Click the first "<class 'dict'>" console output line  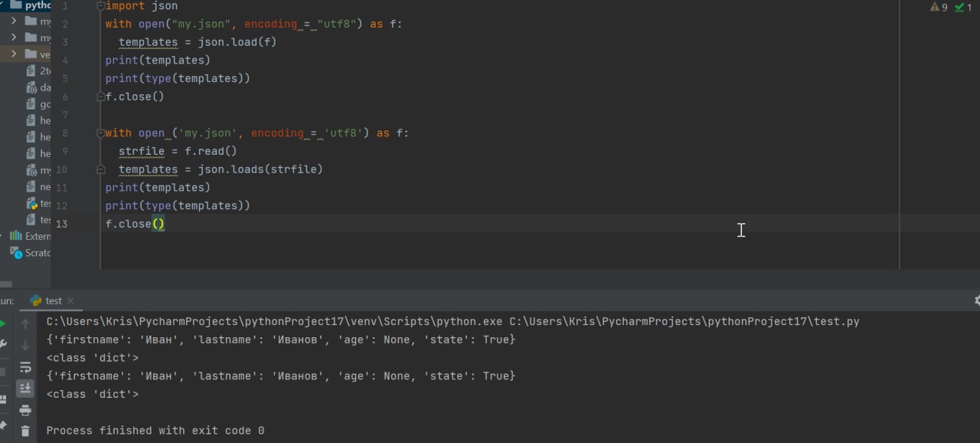[x=93, y=358]
